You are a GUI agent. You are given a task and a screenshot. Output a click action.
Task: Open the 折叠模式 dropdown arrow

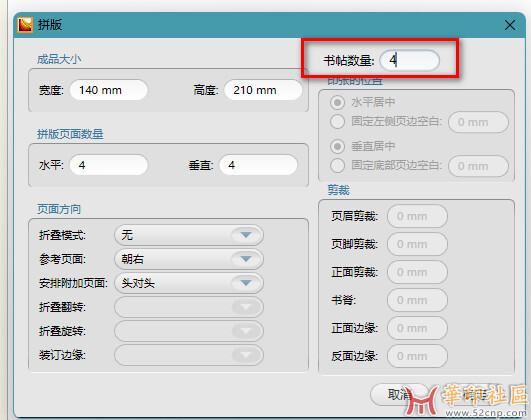pyautogui.click(x=246, y=235)
